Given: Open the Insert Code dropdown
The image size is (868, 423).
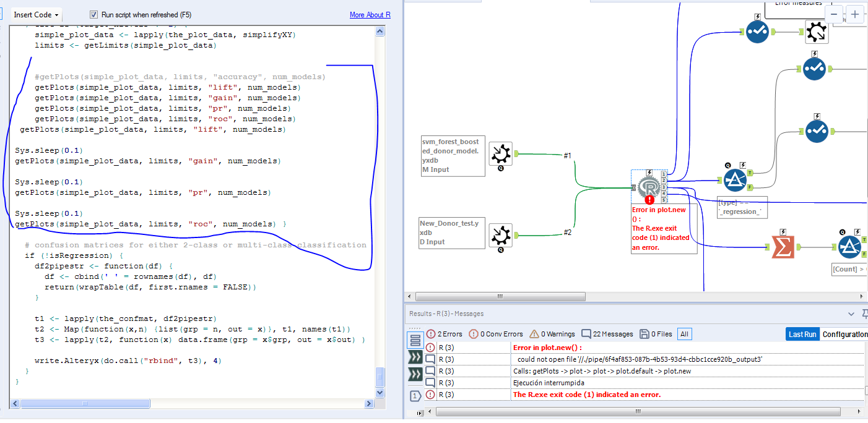Looking at the screenshot, I should click(37, 14).
